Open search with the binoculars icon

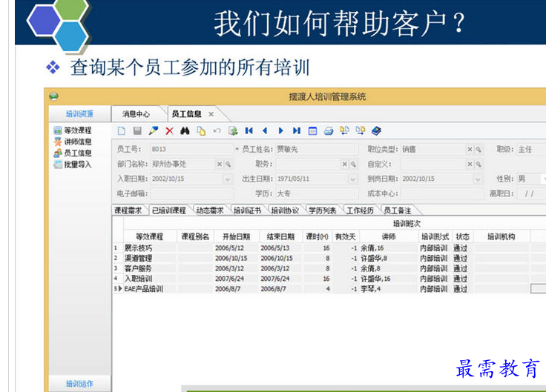tap(185, 130)
